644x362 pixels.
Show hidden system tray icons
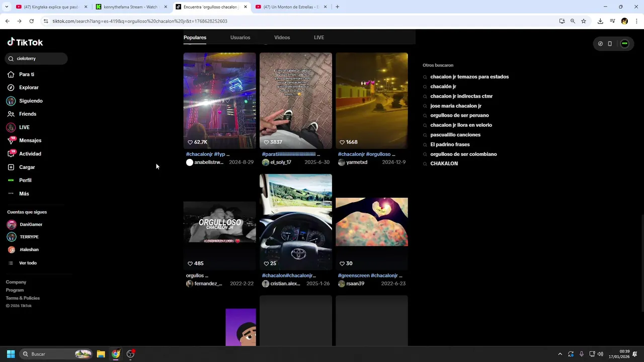click(x=560, y=354)
